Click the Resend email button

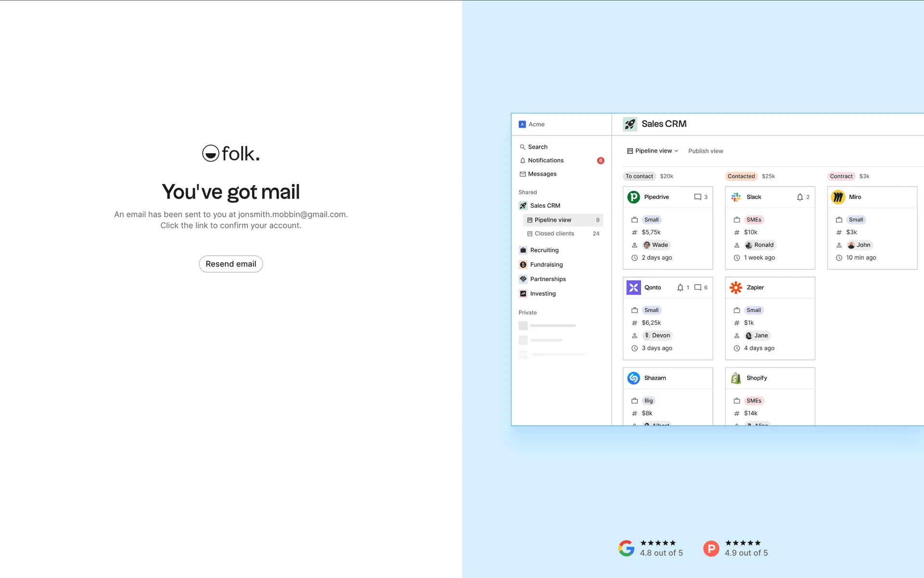[x=231, y=264]
